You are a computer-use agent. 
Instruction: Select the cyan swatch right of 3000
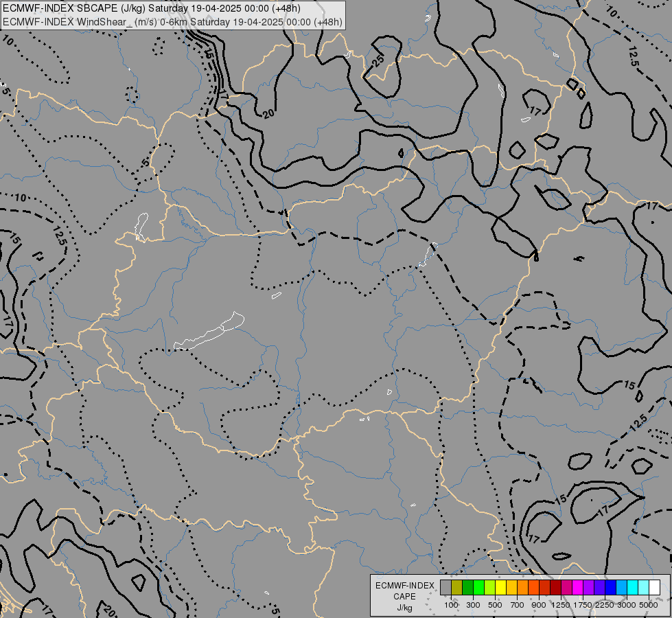(633, 588)
